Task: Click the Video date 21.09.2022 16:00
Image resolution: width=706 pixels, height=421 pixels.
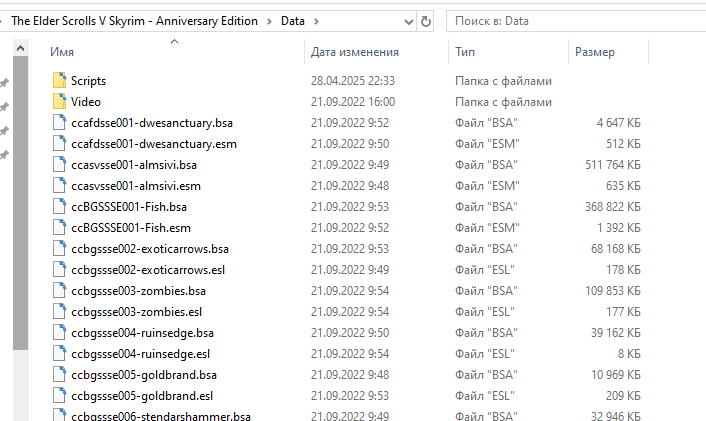Action: tap(353, 102)
